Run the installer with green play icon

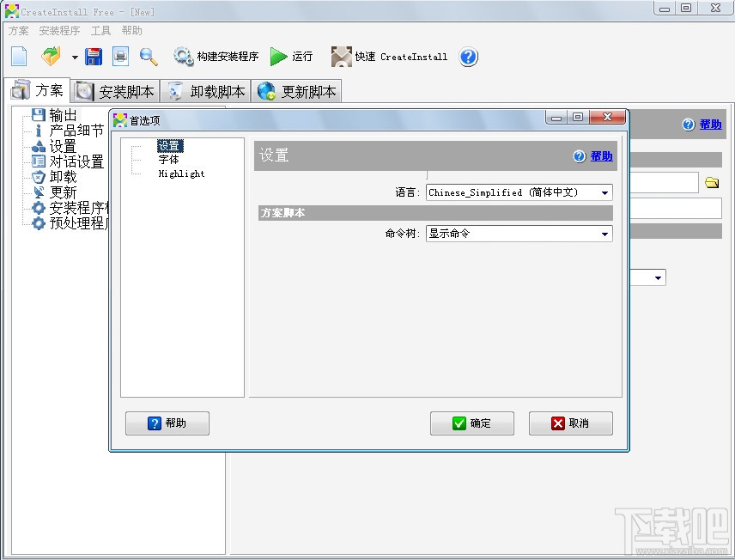276,57
